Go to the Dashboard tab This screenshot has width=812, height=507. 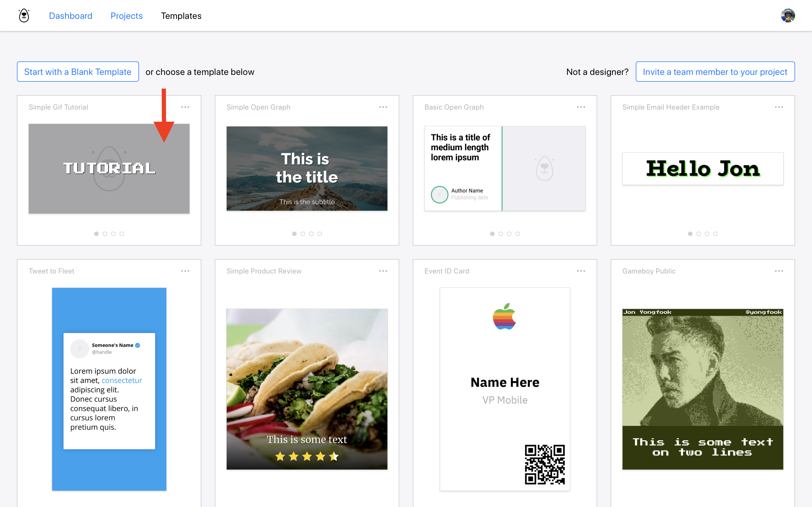(70, 16)
